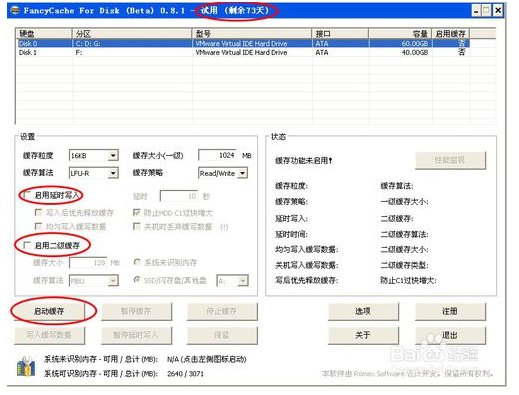Click the memory icon to invoke unrecognized memory

26,366
